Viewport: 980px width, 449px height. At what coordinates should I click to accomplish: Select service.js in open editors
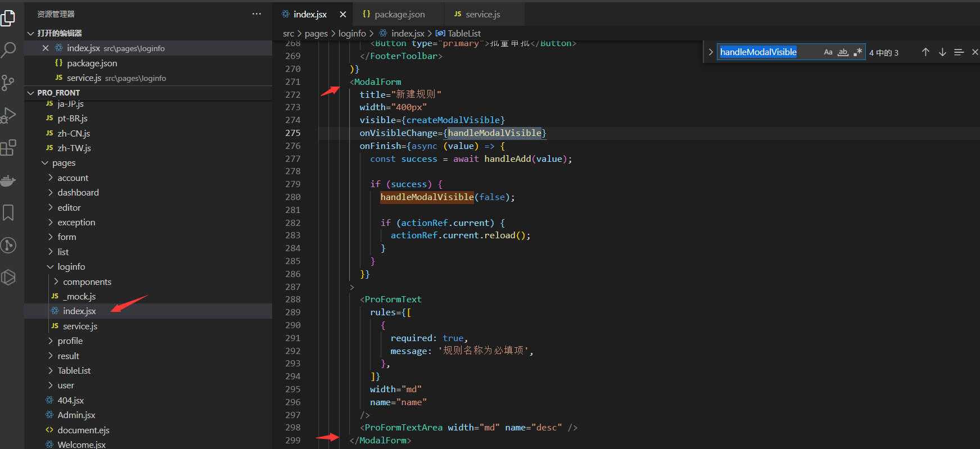pyautogui.click(x=148, y=78)
